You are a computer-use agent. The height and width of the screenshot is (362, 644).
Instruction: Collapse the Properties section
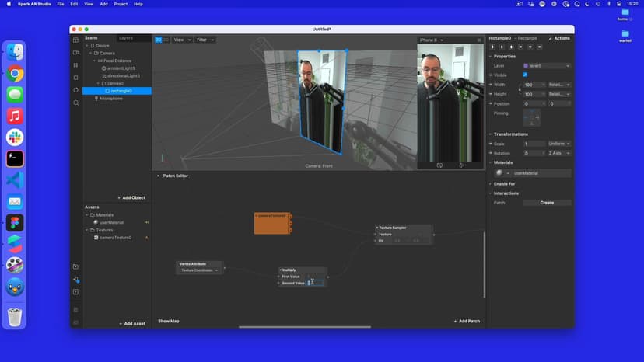(x=491, y=56)
